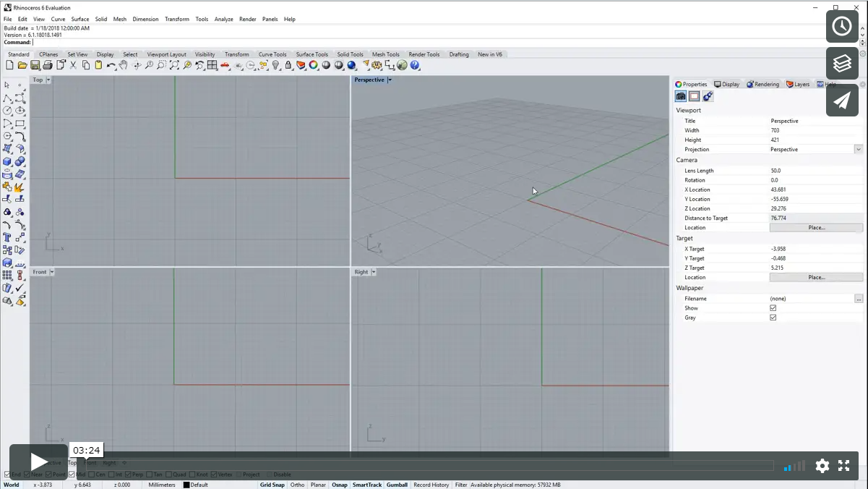
Task: Select the Polyline tool in left sidebar
Action: click(7, 98)
